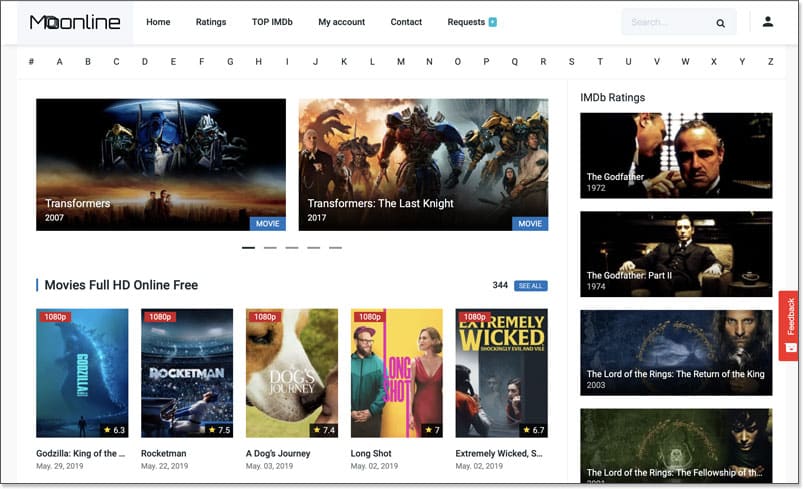
Task: Click the 1080p badge on Rocketman poster
Action: click(x=159, y=317)
